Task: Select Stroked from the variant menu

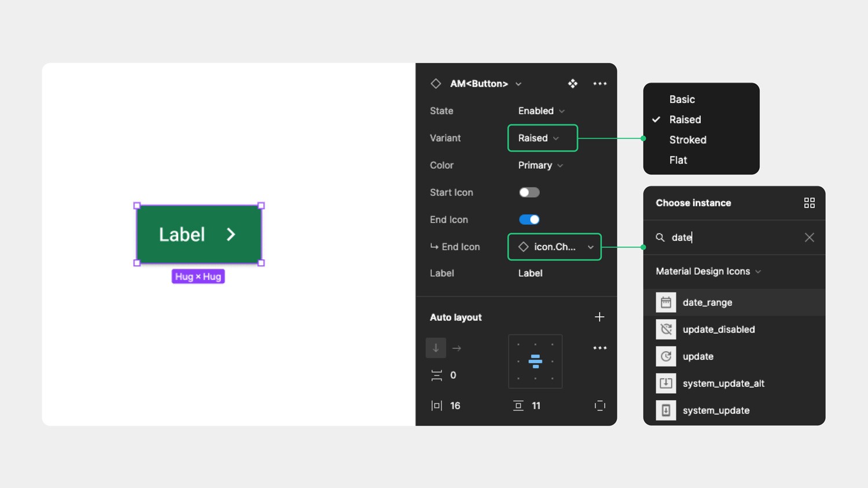Action: [687, 139]
